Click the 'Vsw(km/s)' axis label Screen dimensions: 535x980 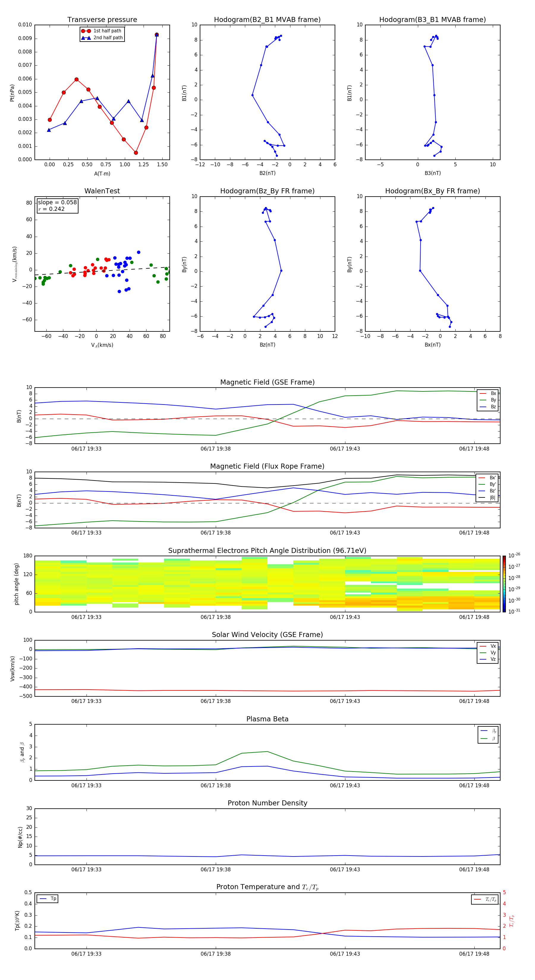coord(12,668)
